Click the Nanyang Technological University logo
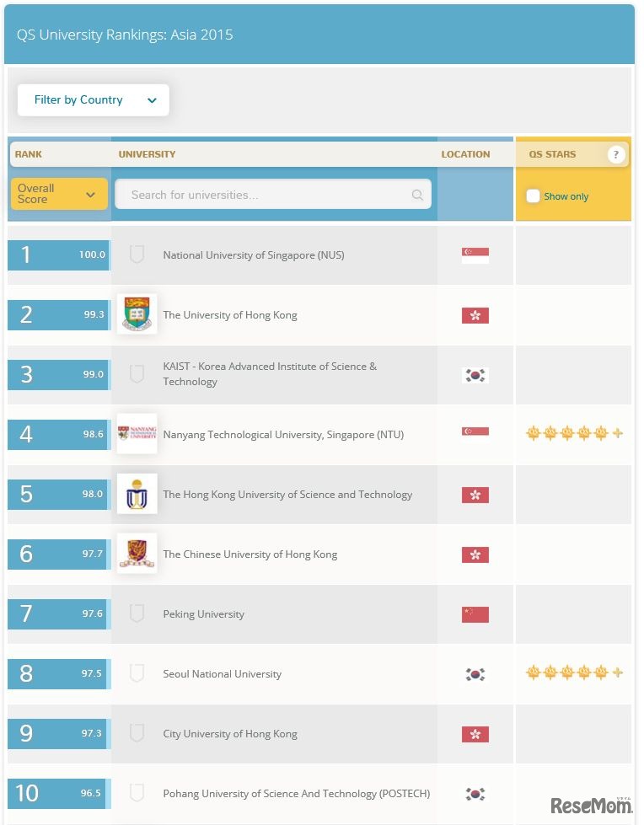 tap(137, 433)
